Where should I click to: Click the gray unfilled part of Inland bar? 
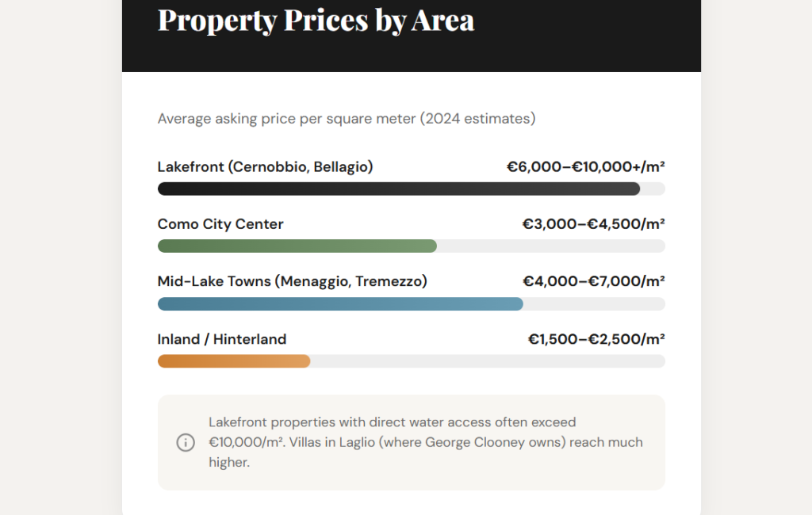pos(487,361)
